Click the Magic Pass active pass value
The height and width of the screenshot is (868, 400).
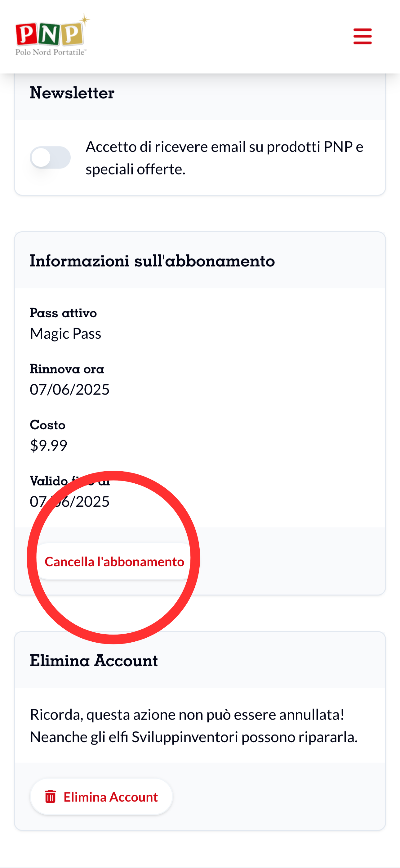tap(65, 334)
